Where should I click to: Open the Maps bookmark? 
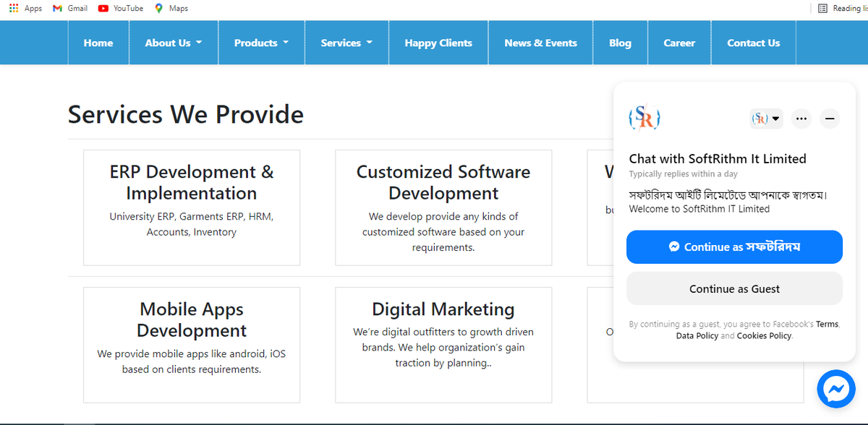[x=171, y=8]
